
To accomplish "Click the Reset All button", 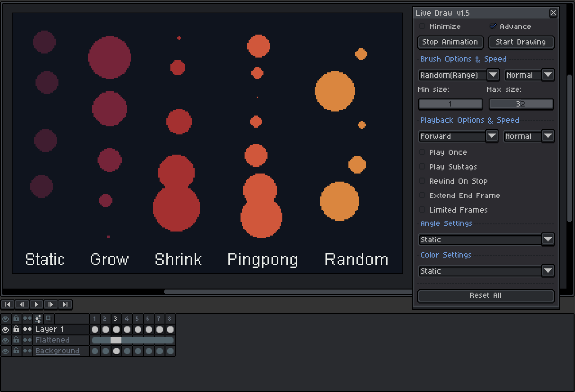I will [486, 296].
